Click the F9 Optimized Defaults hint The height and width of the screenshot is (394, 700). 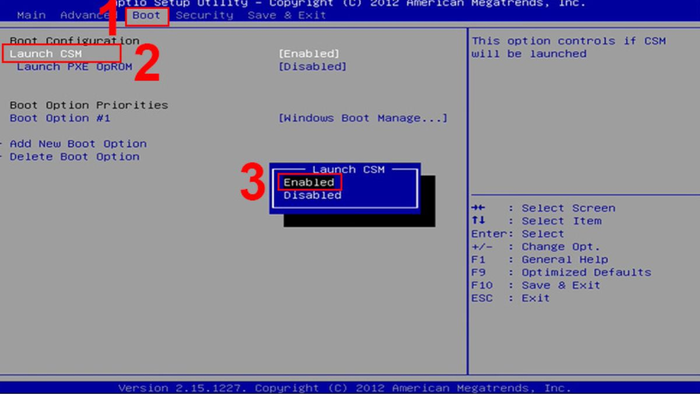(561, 272)
